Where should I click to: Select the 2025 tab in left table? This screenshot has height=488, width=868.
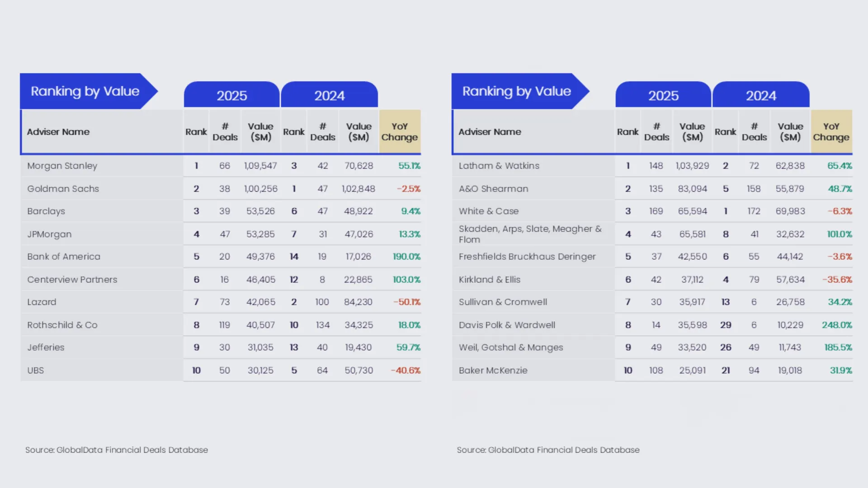[x=231, y=95]
